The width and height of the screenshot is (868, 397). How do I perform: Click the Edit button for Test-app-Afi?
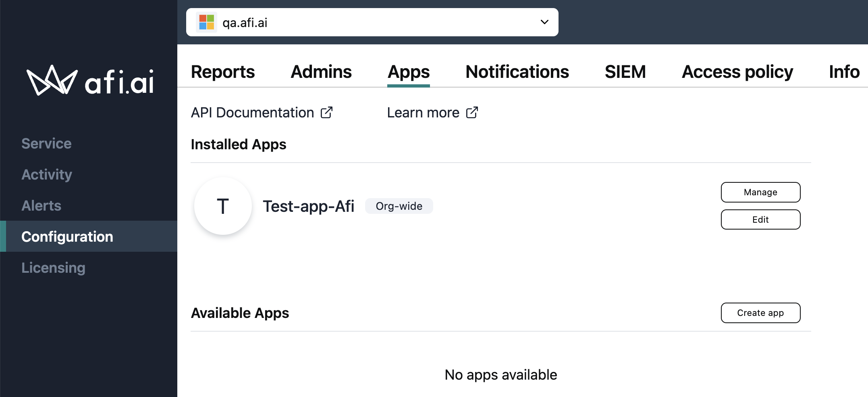(x=760, y=219)
